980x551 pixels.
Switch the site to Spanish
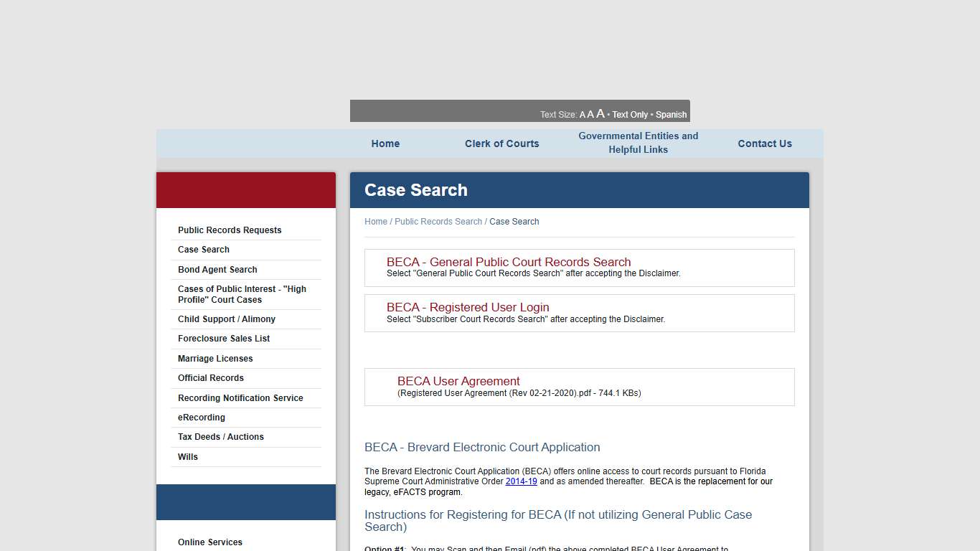click(x=671, y=114)
